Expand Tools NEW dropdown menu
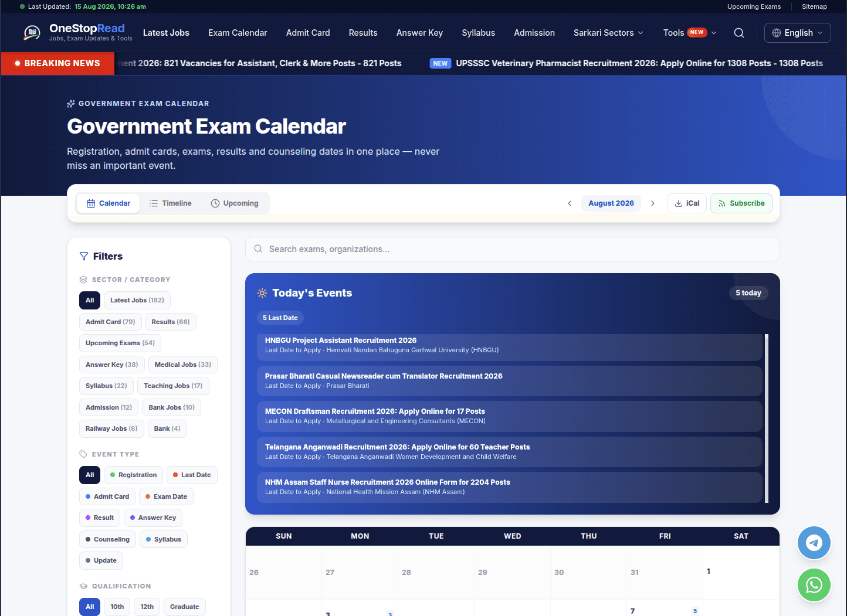This screenshot has width=847, height=616. 690,33
